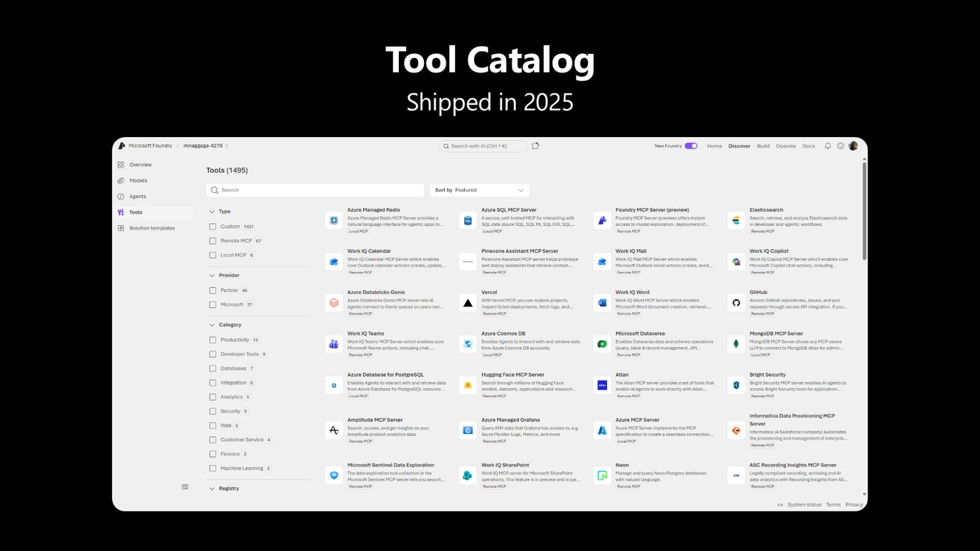Viewport: 980px width, 551px height.
Task: Collapse the Type filter section
Action: 212,212
